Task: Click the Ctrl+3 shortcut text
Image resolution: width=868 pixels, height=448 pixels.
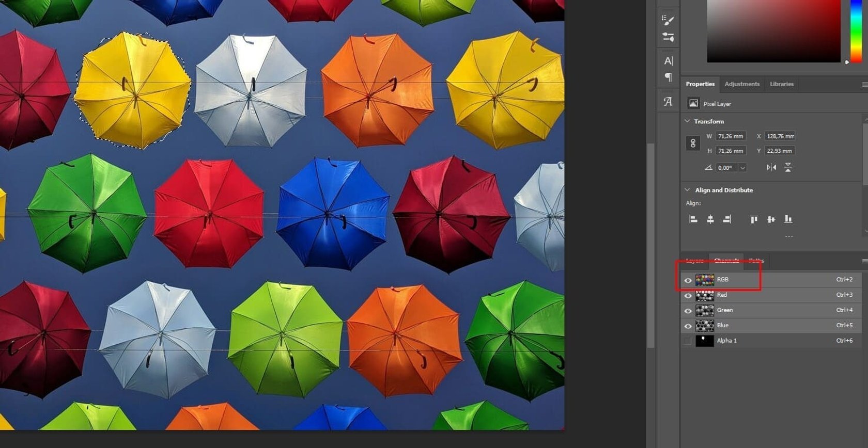Action: (844, 295)
